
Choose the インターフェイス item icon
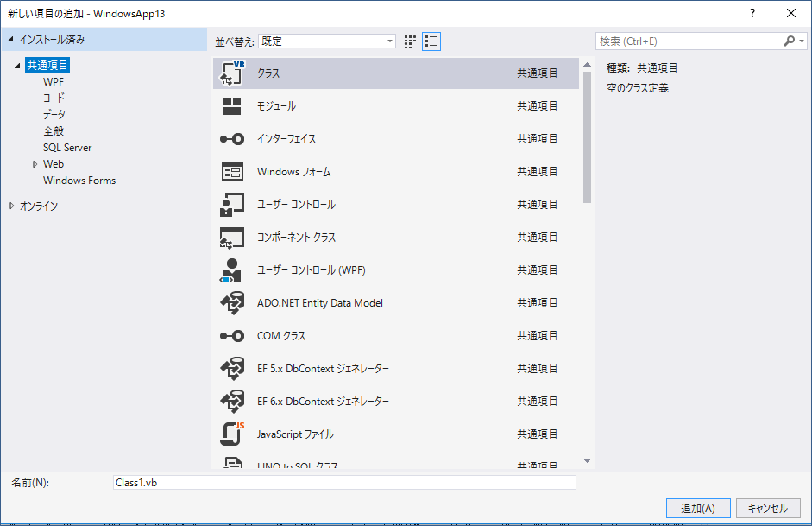pyautogui.click(x=232, y=139)
